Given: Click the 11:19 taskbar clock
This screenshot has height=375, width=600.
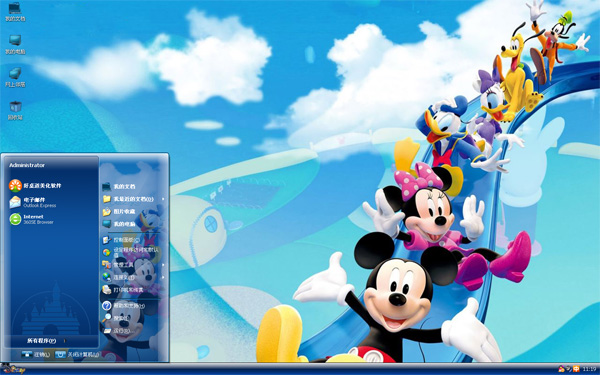Looking at the screenshot, I should 590,369.
